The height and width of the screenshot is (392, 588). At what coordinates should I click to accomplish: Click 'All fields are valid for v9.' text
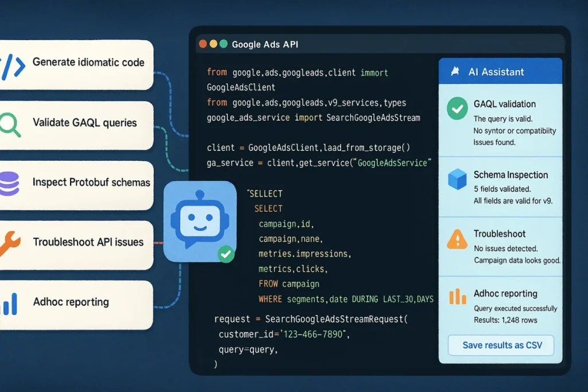513,201
